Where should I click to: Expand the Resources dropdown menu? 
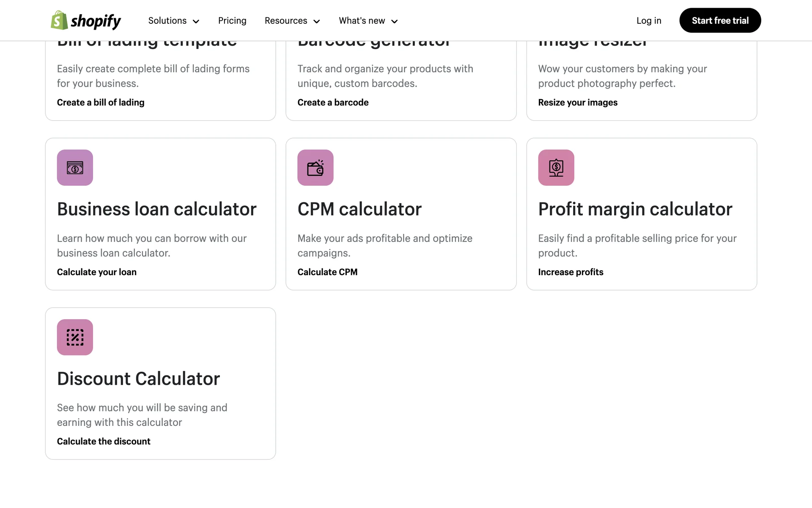[292, 21]
